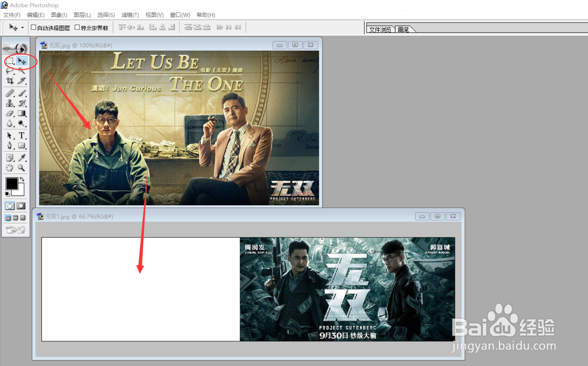
Task: Open the 编辑(E) menu
Action: click(x=36, y=15)
